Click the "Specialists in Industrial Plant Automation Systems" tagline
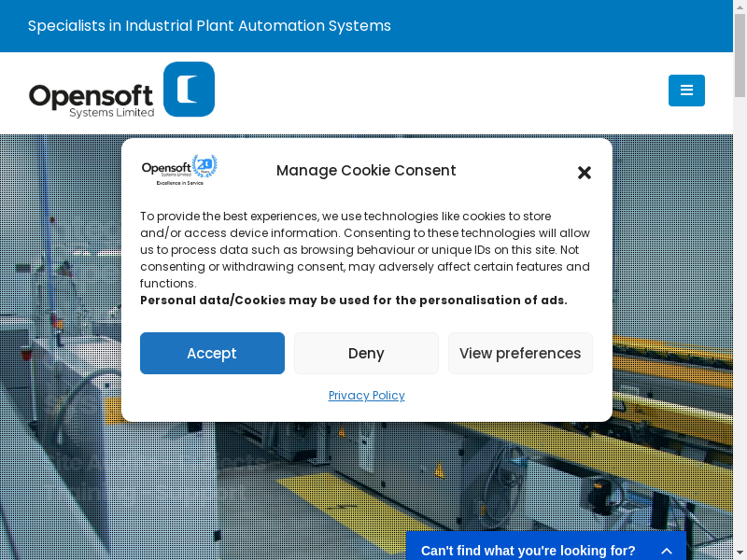747x560 pixels. [x=209, y=26]
